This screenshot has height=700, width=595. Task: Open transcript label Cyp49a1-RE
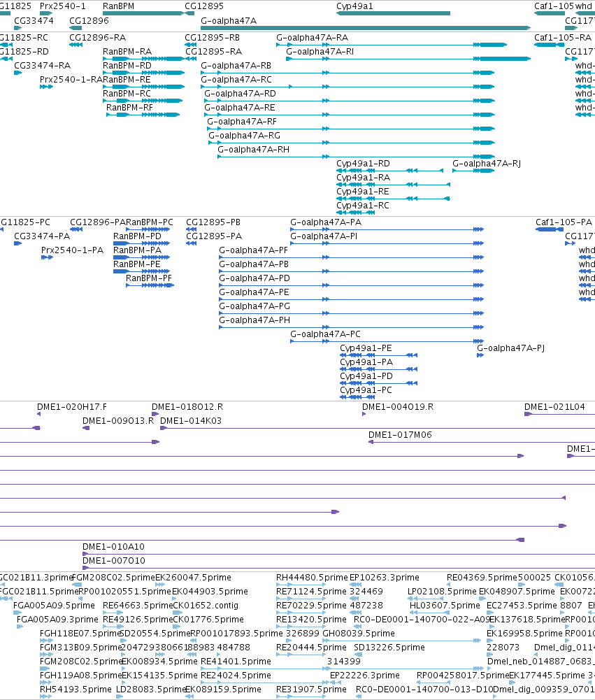click(362, 192)
